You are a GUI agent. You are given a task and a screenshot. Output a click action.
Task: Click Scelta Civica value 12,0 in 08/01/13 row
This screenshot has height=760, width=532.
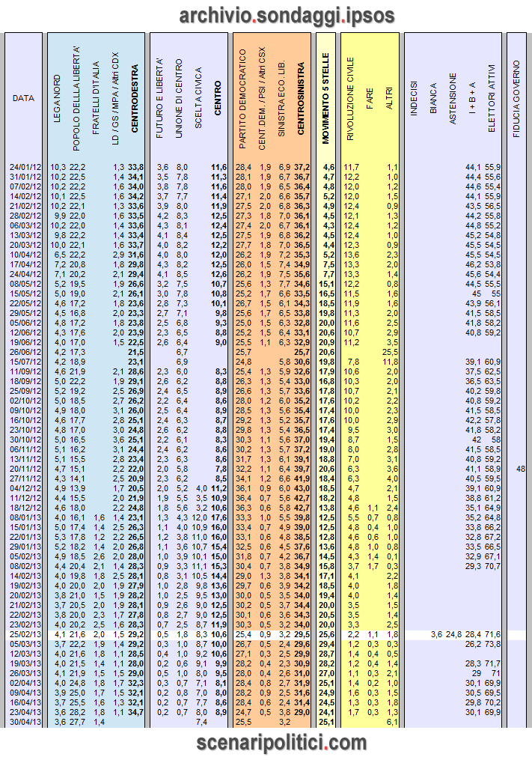click(199, 517)
